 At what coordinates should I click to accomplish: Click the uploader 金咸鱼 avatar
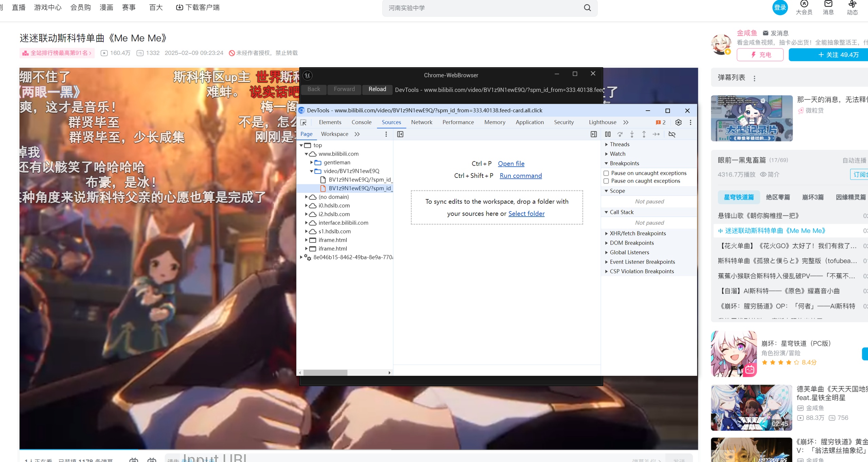[721, 44]
